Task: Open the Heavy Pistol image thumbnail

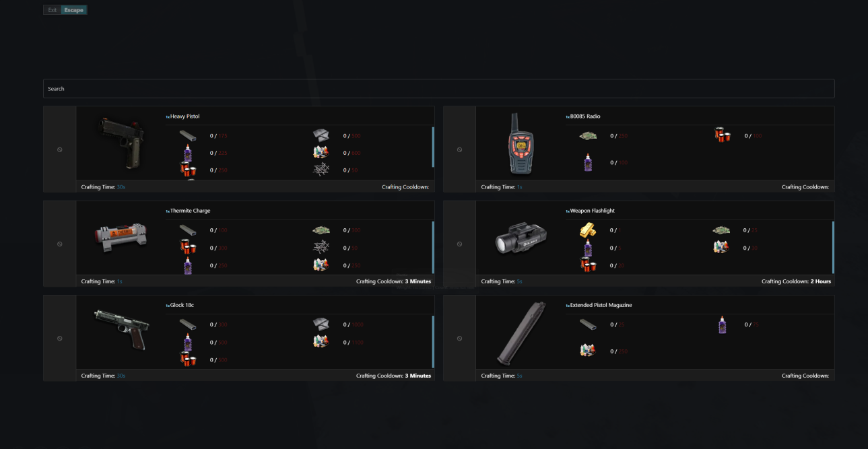Action: point(121,143)
